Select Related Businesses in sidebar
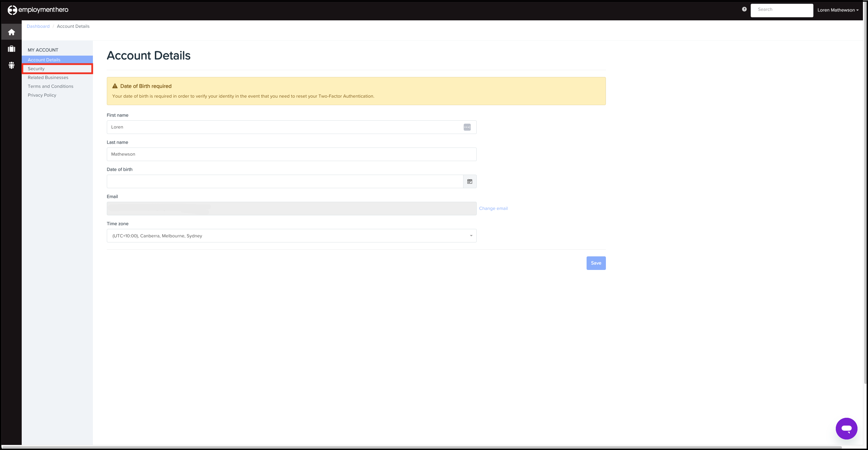This screenshot has height=450, width=868. [x=48, y=77]
